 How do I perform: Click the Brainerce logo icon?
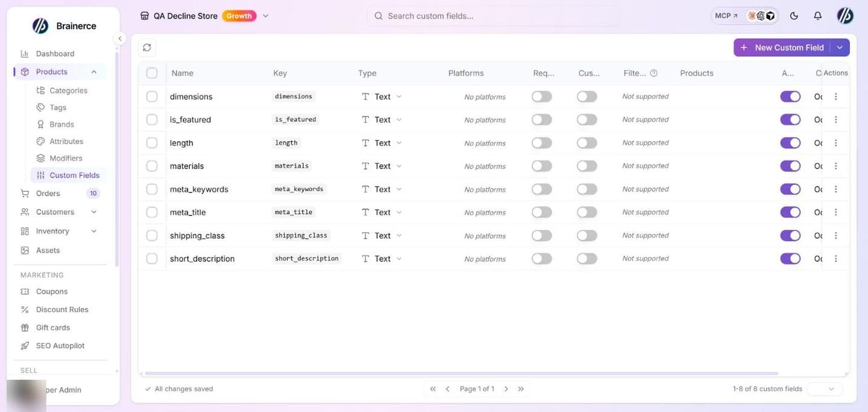click(x=40, y=26)
